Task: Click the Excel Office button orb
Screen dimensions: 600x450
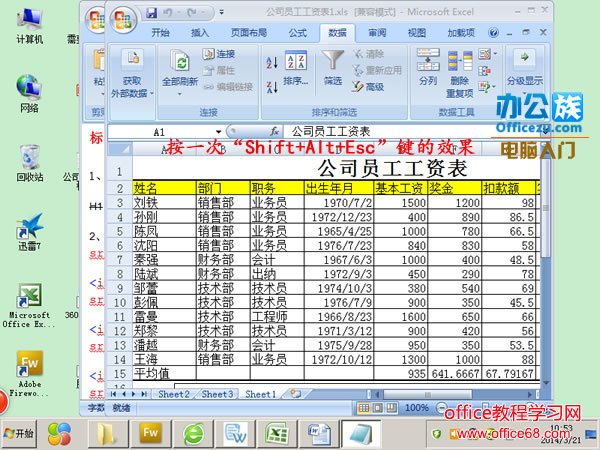Action: [x=123, y=20]
